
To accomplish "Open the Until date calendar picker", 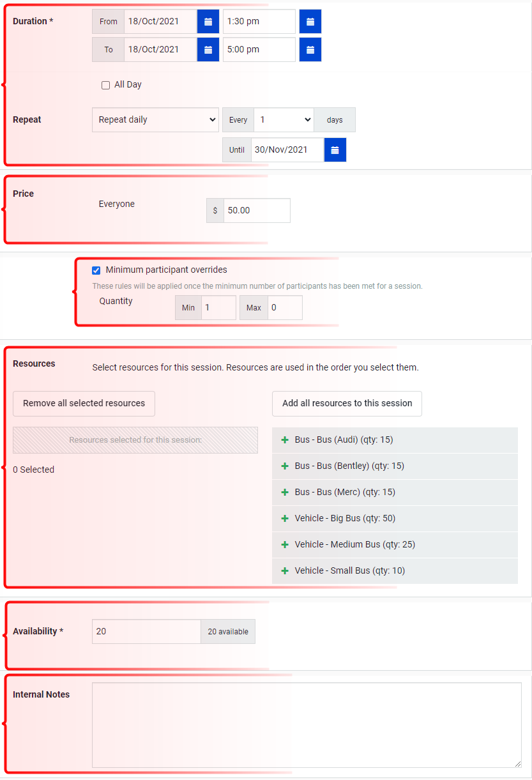I will [x=335, y=149].
